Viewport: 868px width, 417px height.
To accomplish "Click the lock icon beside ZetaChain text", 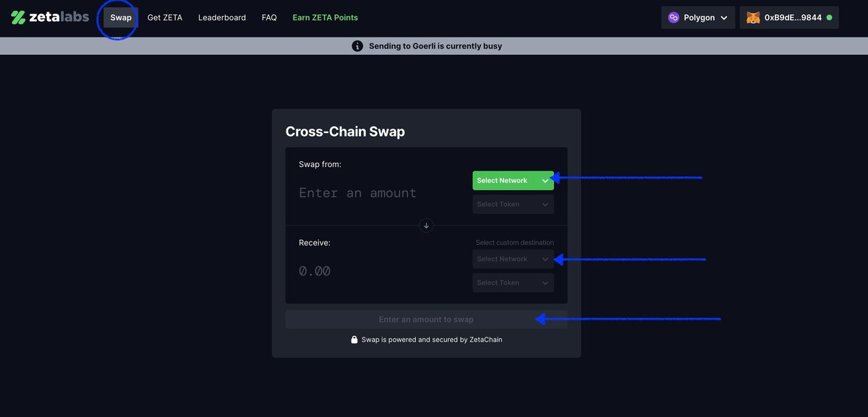I will tap(354, 340).
